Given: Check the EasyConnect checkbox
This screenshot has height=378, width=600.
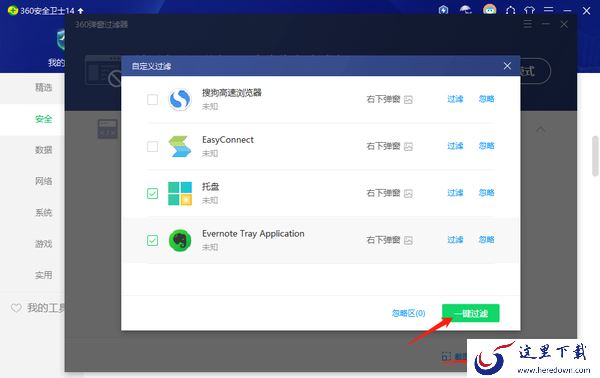Looking at the screenshot, I should click(152, 147).
